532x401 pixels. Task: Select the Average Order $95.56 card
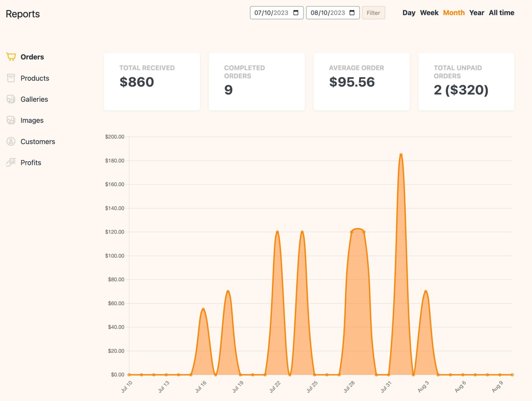click(361, 81)
